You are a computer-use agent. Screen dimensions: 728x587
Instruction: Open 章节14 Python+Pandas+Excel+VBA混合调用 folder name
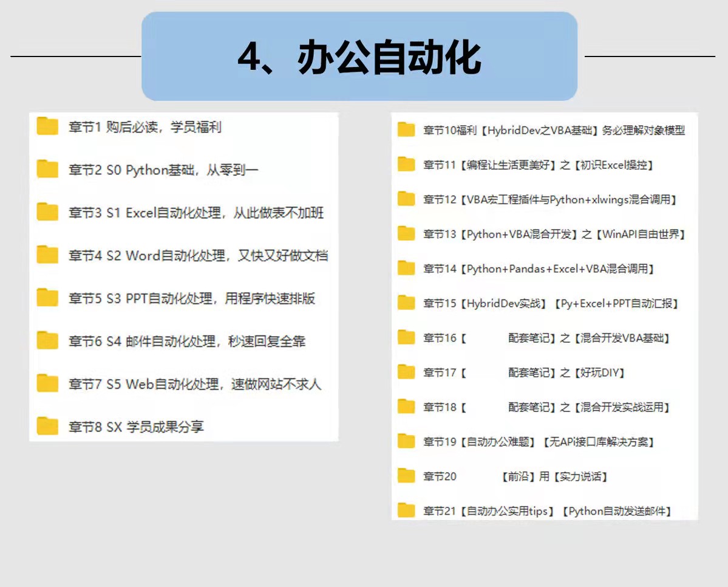(x=539, y=269)
